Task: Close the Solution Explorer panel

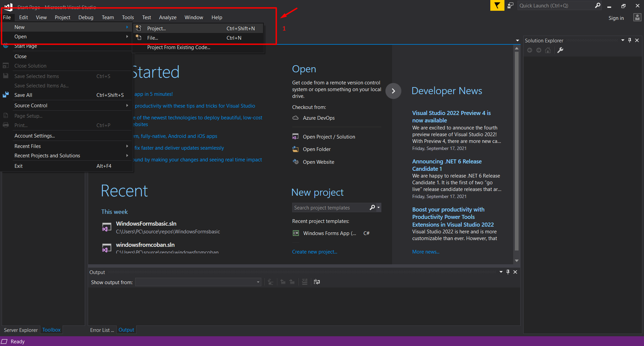Action: (x=637, y=40)
